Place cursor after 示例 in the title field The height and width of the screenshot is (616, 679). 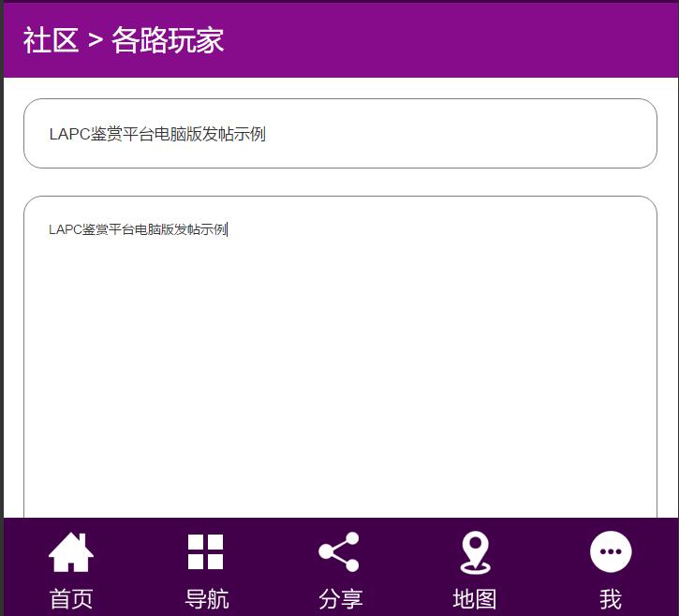267,134
